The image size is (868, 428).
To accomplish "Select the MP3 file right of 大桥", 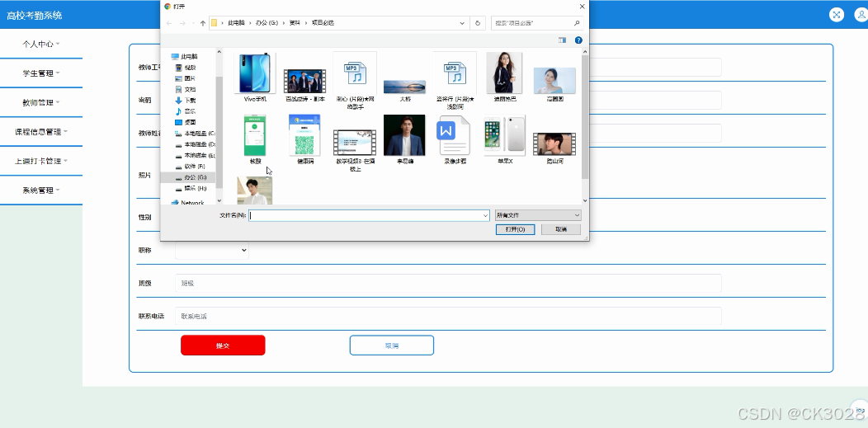I will pyautogui.click(x=455, y=80).
